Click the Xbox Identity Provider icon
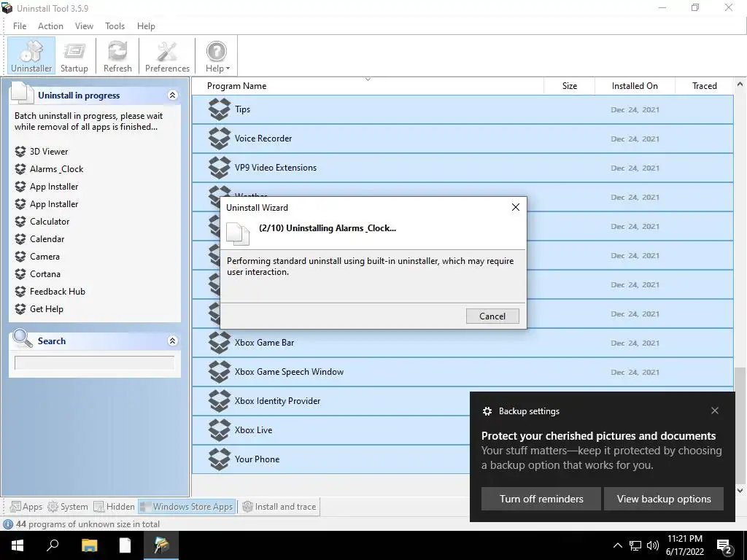747x560 pixels. click(219, 401)
